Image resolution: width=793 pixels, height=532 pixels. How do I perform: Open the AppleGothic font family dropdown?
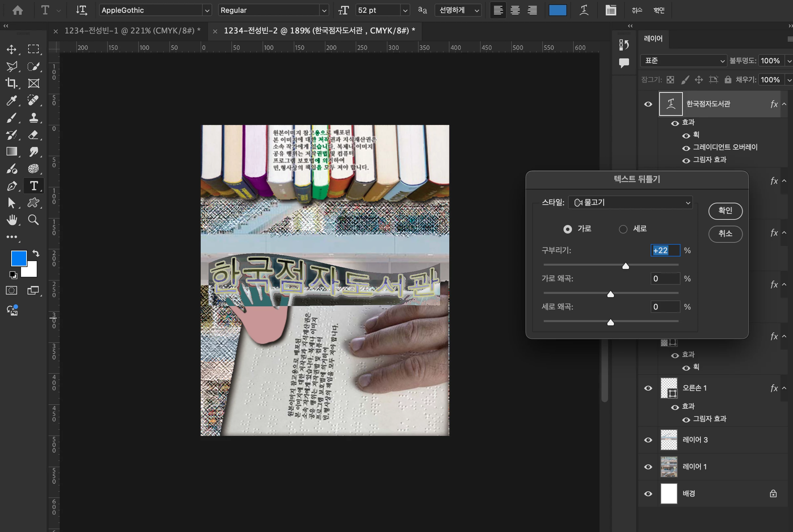[x=207, y=10]
